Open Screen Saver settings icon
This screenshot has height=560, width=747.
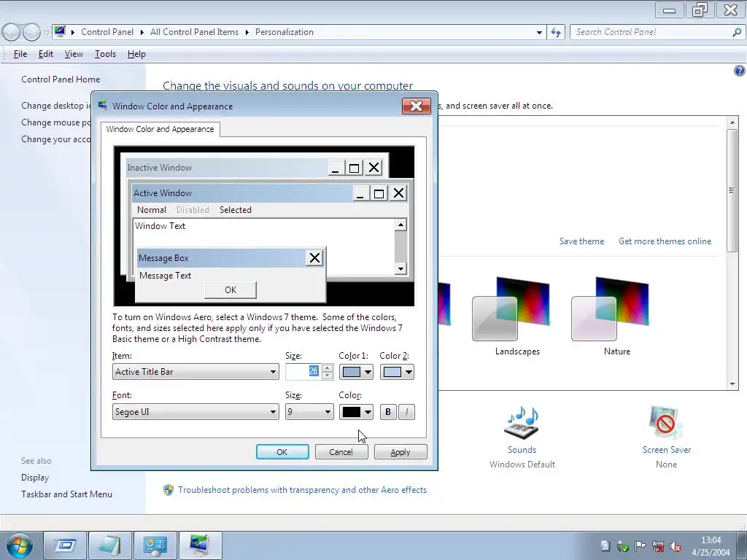tap(666, 423)
